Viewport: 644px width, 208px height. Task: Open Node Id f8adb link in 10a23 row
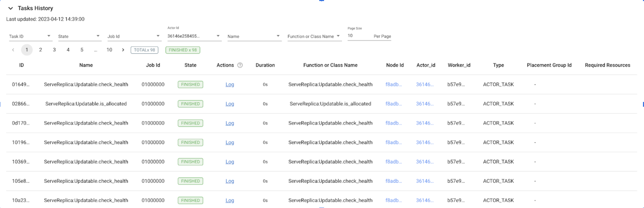[x=394, y=200]
